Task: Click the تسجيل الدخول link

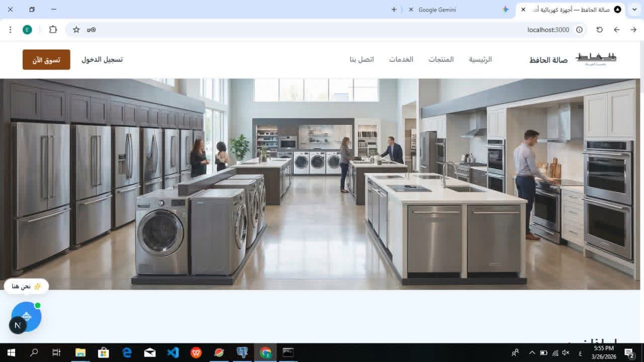Action: click(x=102, y=59)
